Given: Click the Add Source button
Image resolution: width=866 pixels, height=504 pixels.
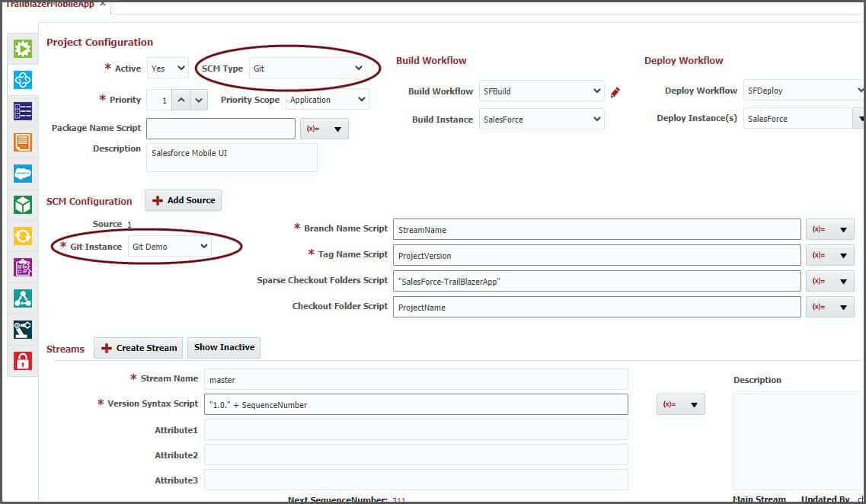Looking at the screenshot, I should pyautogui.click(x=184, y=200).
